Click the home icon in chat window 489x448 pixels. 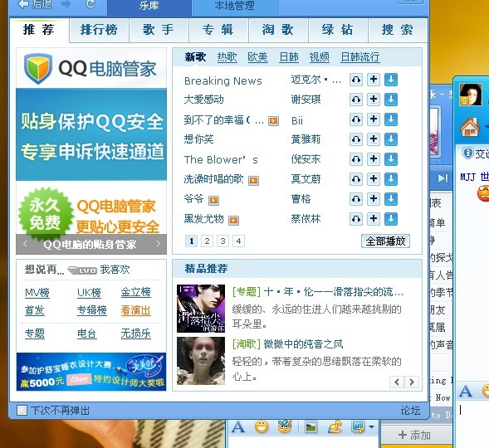point(470,127)
